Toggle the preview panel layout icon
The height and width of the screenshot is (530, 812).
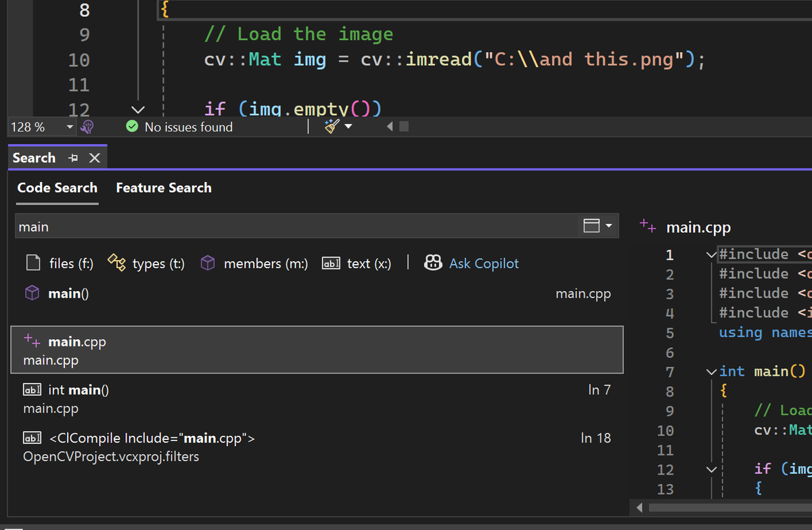[x=591, y=225]
